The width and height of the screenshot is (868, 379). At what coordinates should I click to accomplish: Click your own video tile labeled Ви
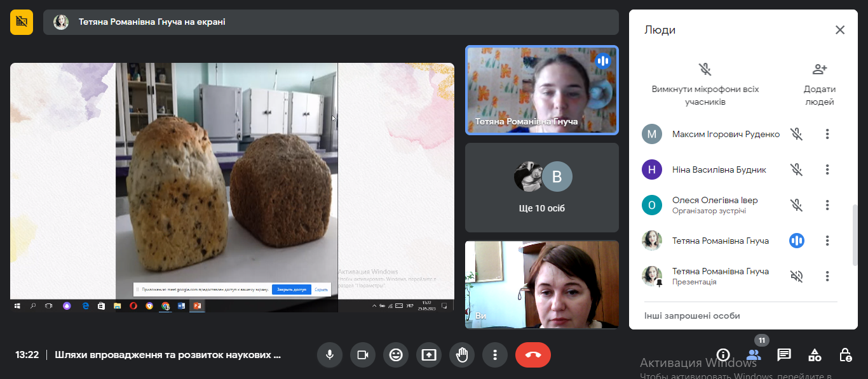542,284
